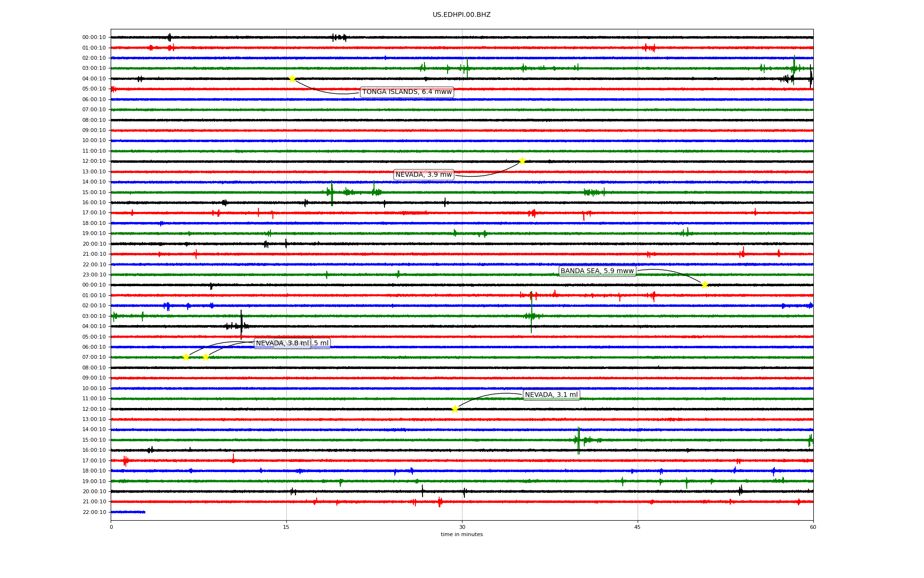
Task: Click the time in minutes axis label
Action: point(462,534)
